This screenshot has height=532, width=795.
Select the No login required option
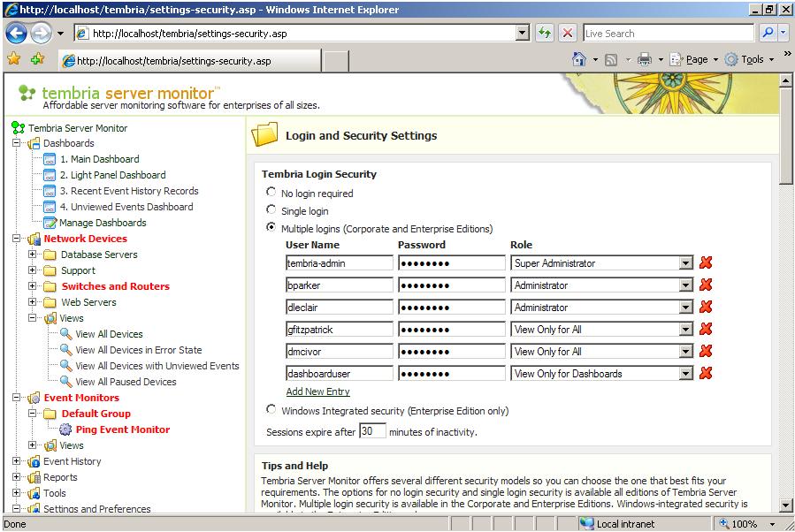pyautogui.click(x=271, y=192)
